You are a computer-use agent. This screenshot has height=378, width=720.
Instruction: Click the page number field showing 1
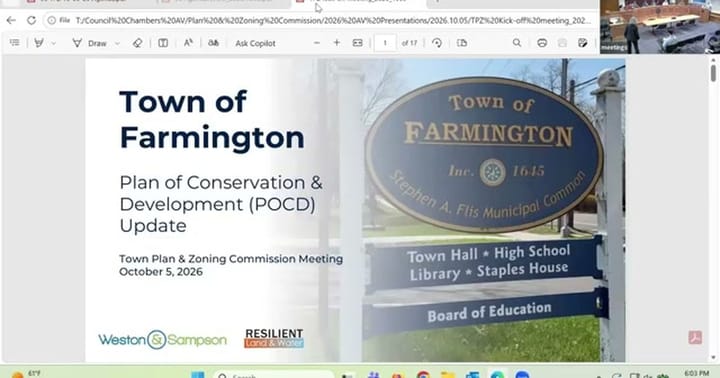pos(385,43)
